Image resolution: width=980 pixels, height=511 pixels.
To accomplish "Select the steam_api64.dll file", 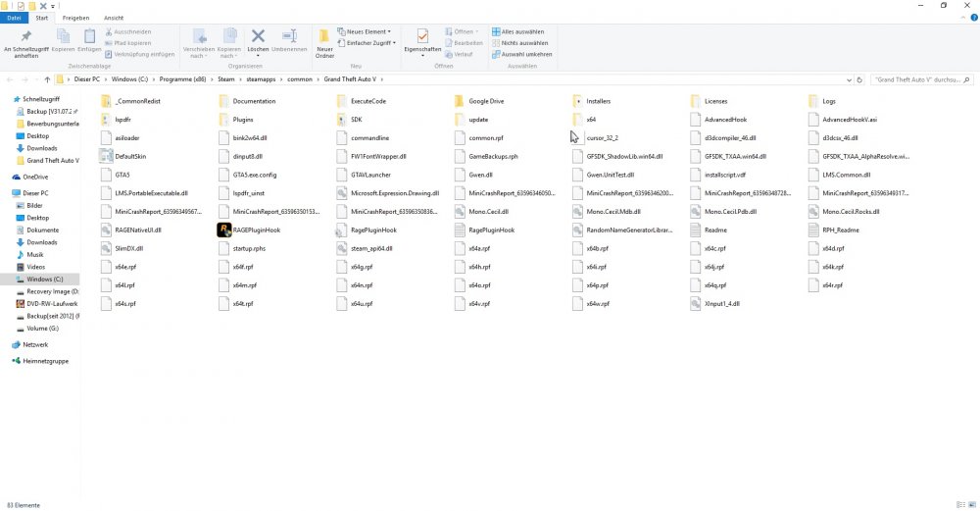I will (x=365, y=249).
